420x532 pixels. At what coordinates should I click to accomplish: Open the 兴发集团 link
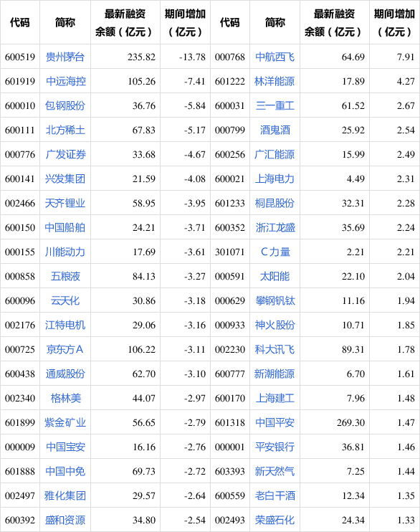click(x=65, y=179)
